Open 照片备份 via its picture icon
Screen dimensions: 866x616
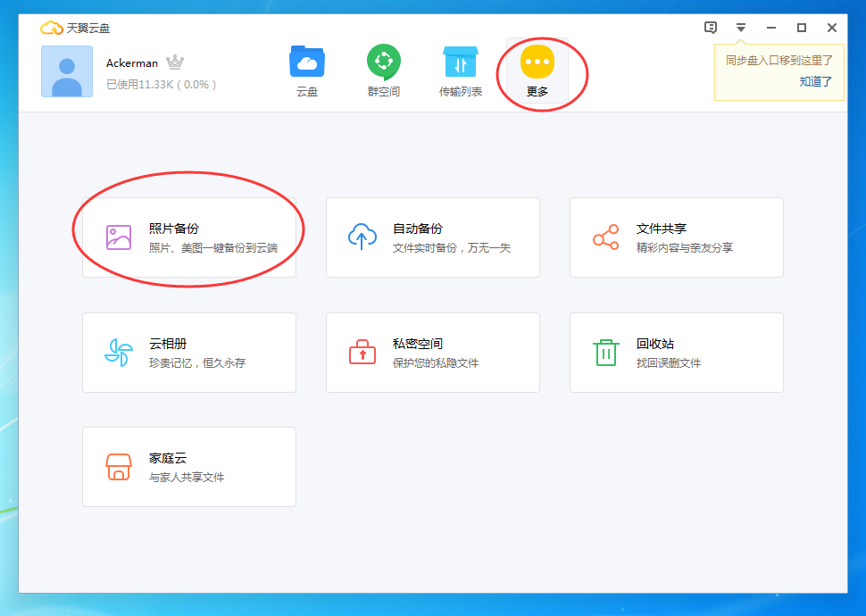(117, 236)
